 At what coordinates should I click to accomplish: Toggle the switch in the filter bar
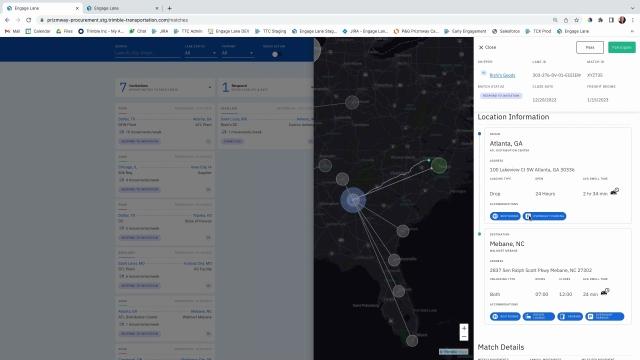pyautogui.click(x=276, y=54)
